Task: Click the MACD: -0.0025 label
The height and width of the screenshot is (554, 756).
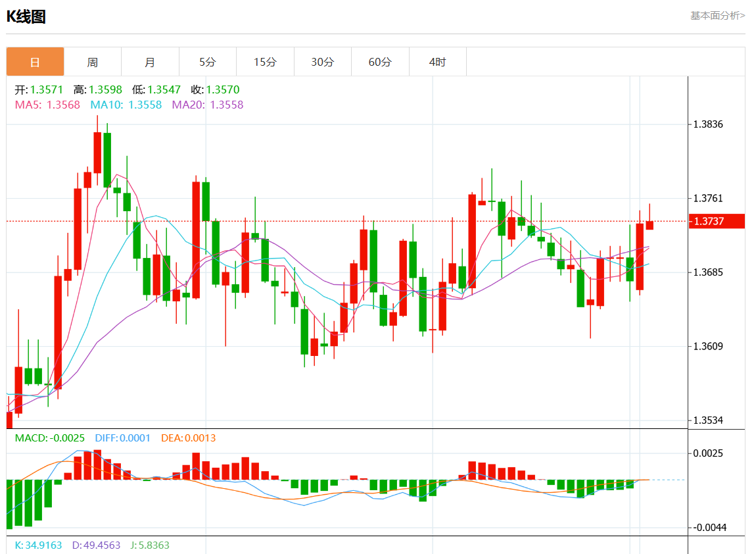Action: (50, 438)
